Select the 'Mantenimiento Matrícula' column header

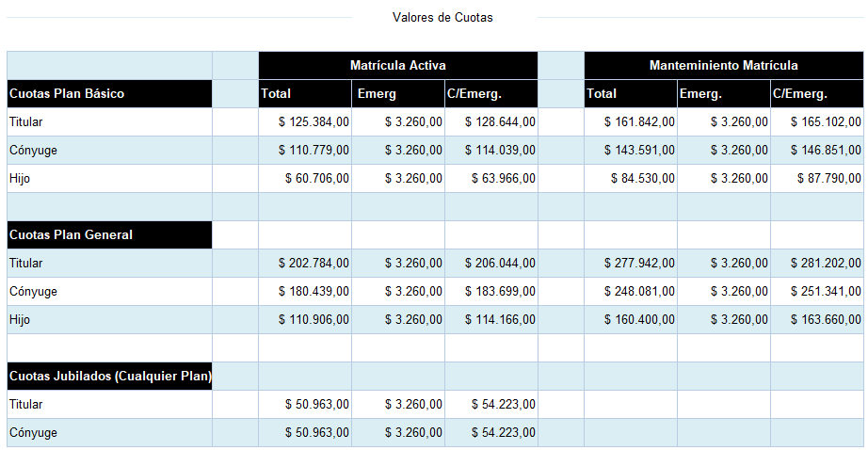coord(723,66)
